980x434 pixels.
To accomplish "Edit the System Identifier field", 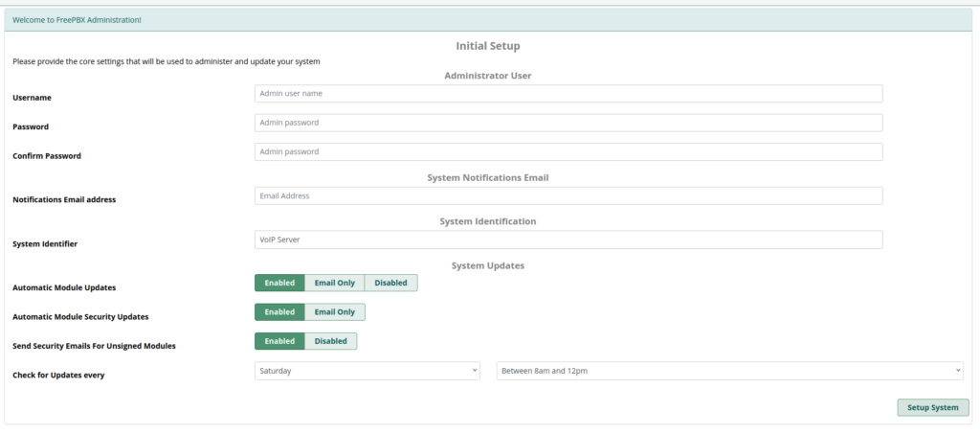I will click(568, 240).
